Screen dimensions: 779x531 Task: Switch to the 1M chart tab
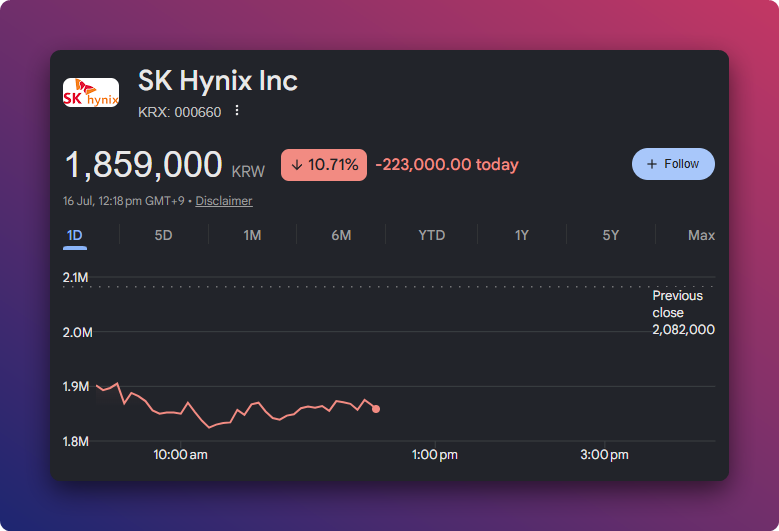(252, 235)
